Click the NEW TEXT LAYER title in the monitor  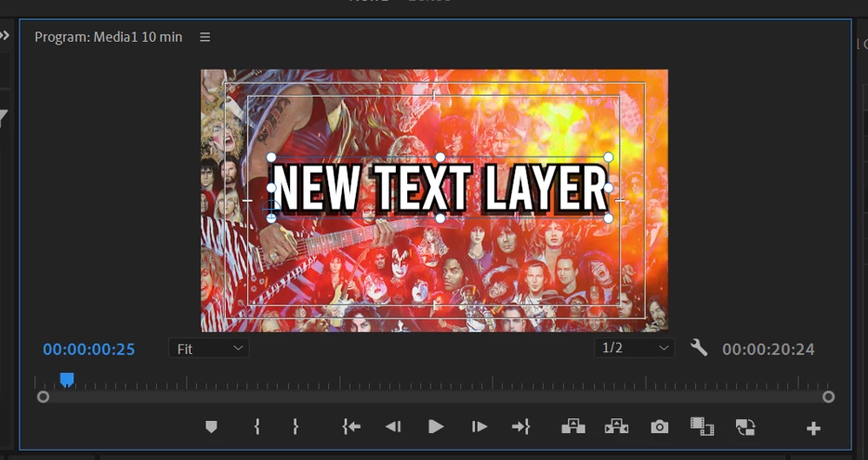(x=441, y=188)
